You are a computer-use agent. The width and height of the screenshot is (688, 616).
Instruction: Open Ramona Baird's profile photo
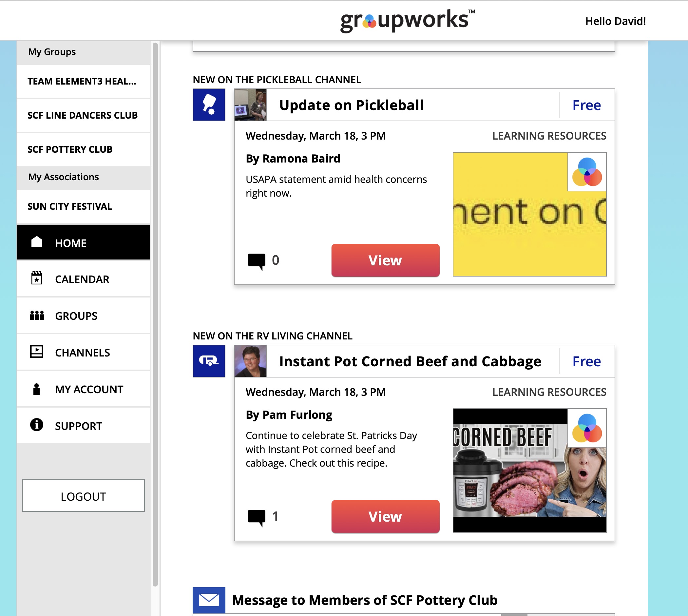pos(250,105)
